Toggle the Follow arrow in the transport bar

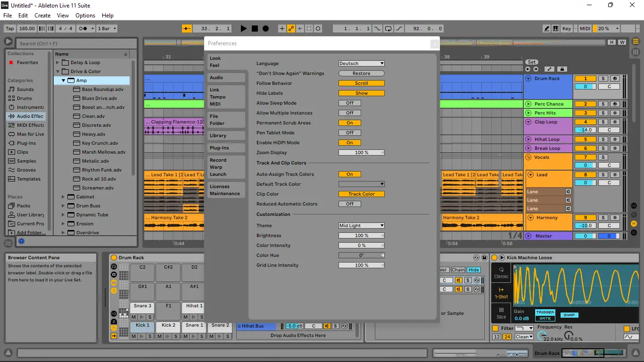tap(187, 29)
